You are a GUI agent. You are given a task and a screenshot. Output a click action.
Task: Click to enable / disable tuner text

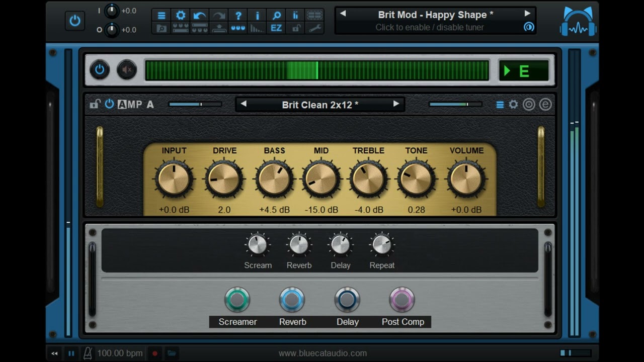click(x=430, y=27)
